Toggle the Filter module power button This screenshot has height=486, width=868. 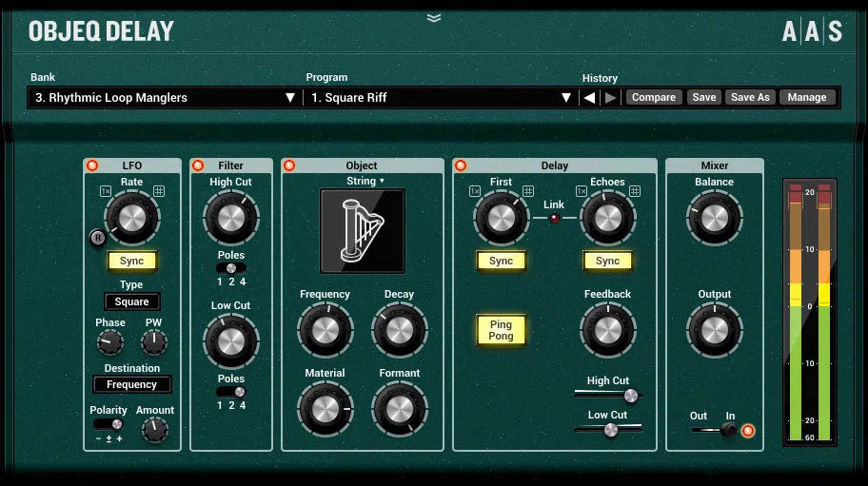pos(198,165)
